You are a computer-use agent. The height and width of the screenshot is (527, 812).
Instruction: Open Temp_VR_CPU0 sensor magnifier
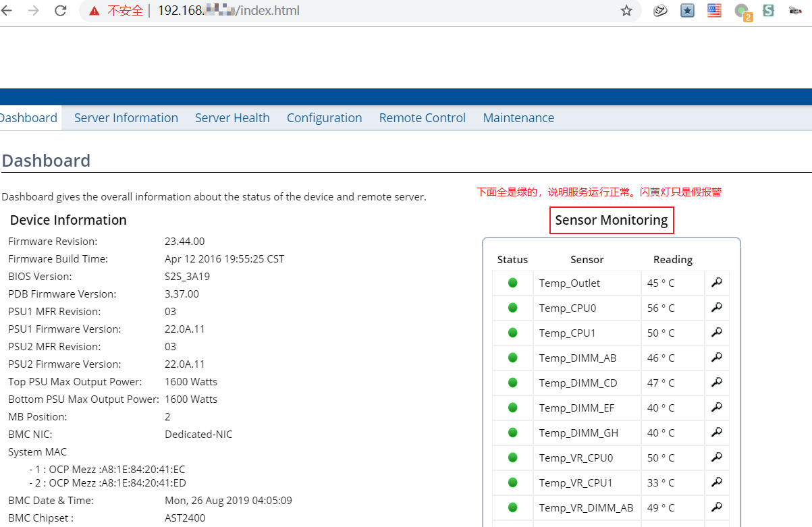(x=716, y=457)
